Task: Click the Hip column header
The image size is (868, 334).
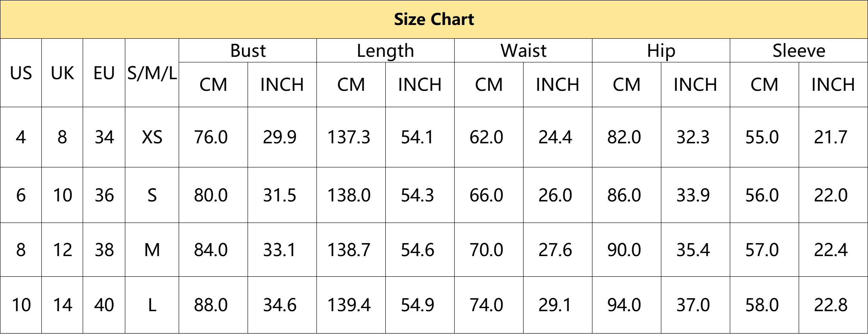Action: point(661,51)
